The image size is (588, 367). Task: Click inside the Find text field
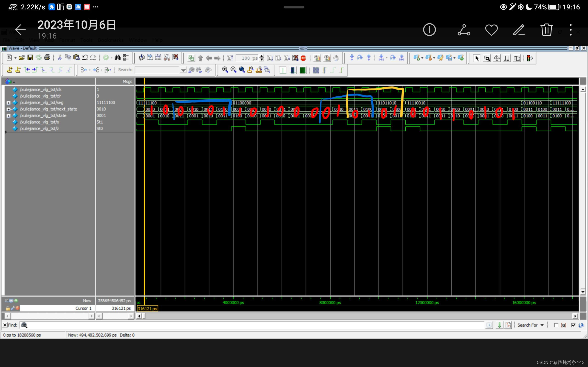pyautogui.click(x=243, y=325)
